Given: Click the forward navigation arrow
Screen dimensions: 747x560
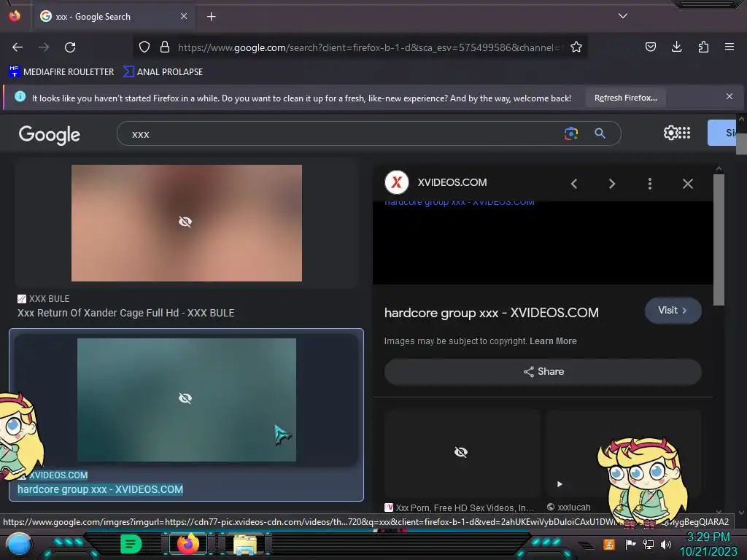Looking at the screenshot, I should [44, 47].
